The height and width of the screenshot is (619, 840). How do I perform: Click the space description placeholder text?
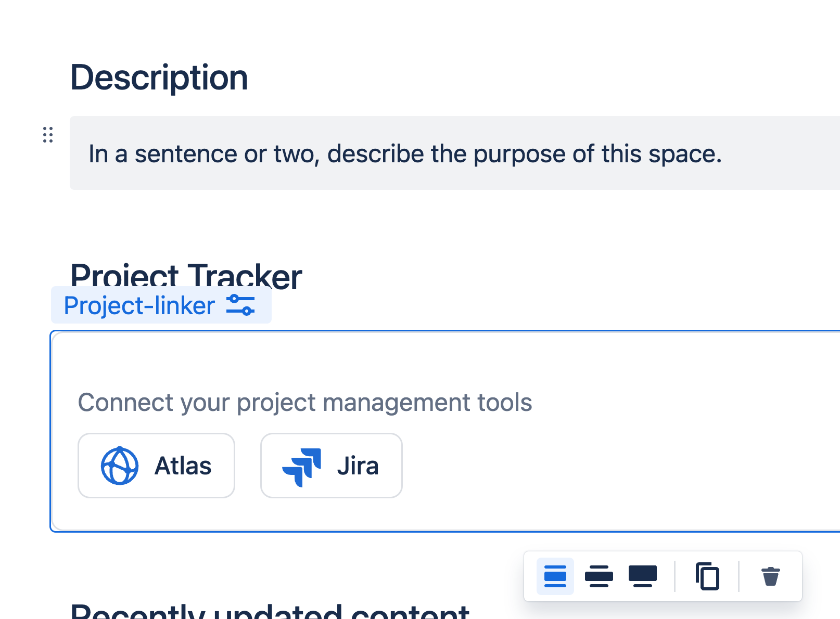click(405, 153)
